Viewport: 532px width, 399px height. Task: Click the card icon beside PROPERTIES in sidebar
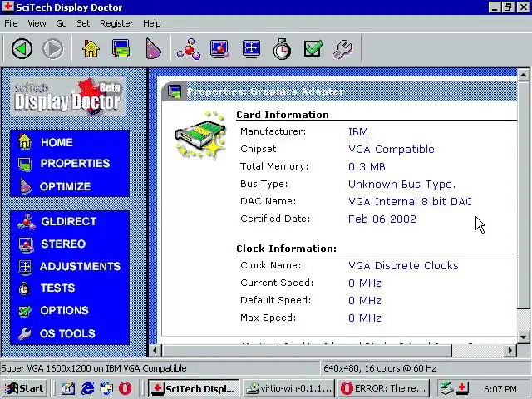pos(25,165)
